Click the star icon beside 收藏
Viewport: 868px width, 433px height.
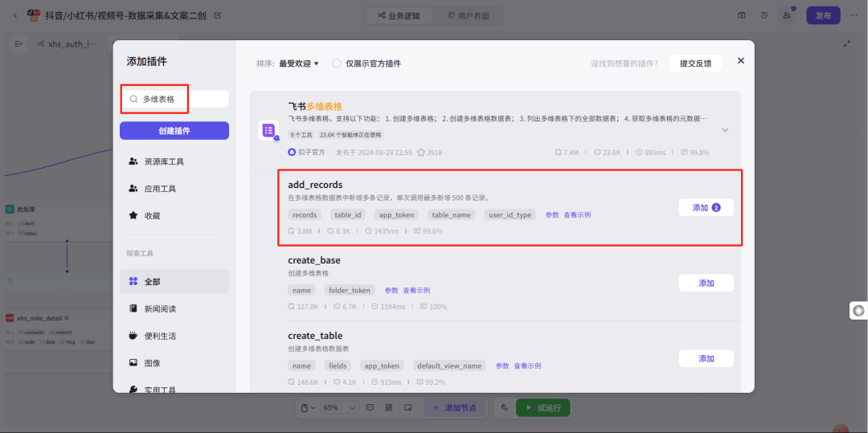(133, 215)
